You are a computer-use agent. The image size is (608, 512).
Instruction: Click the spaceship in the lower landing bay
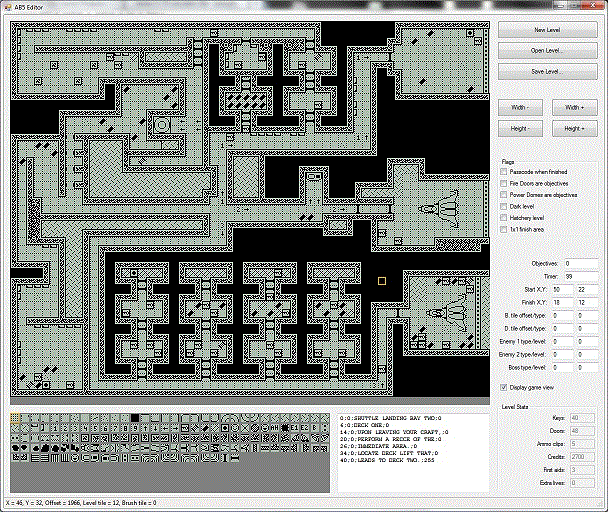447,313
